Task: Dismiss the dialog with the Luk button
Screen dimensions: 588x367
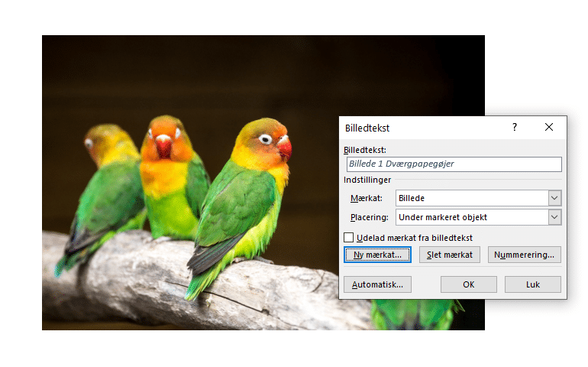Action: (532, 284)
